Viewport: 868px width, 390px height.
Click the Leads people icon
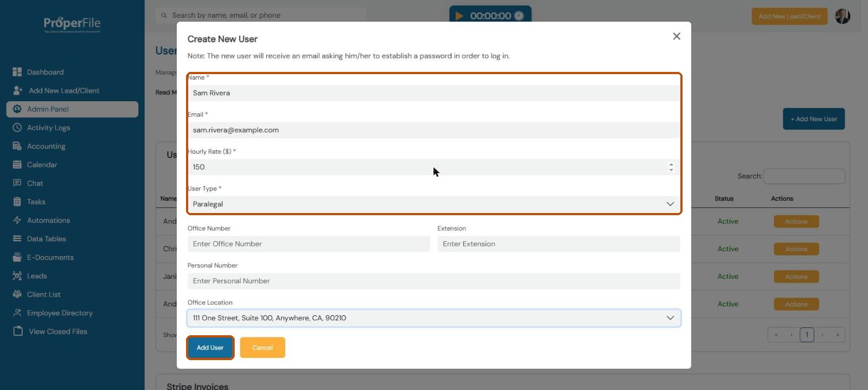pos(17,275)
